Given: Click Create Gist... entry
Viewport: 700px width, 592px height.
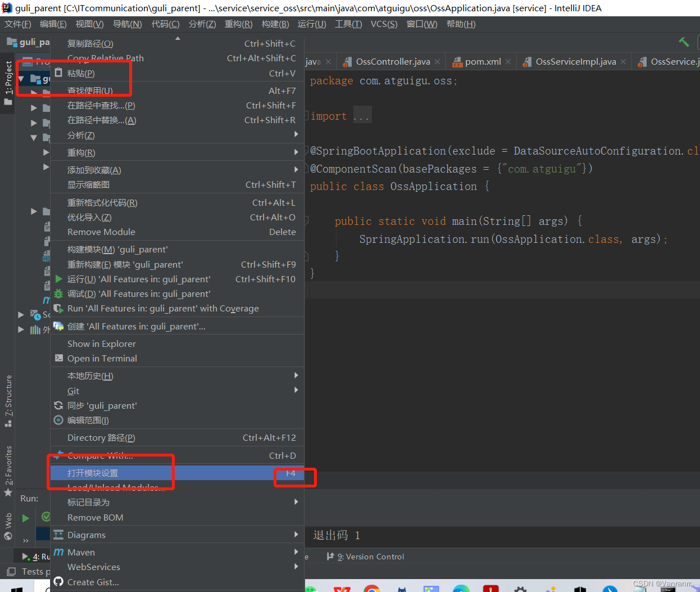Looking at the screenshot, I should [x=177, y=582].
